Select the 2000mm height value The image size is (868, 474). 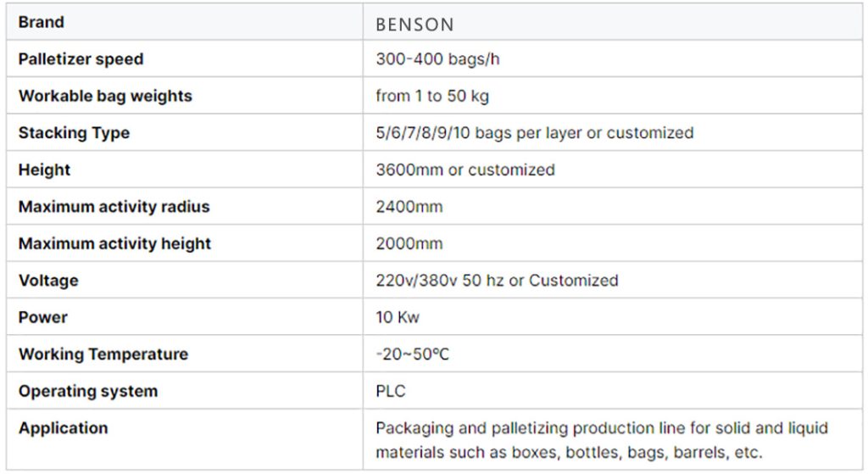pyautogui.click(x=409, y=243)
